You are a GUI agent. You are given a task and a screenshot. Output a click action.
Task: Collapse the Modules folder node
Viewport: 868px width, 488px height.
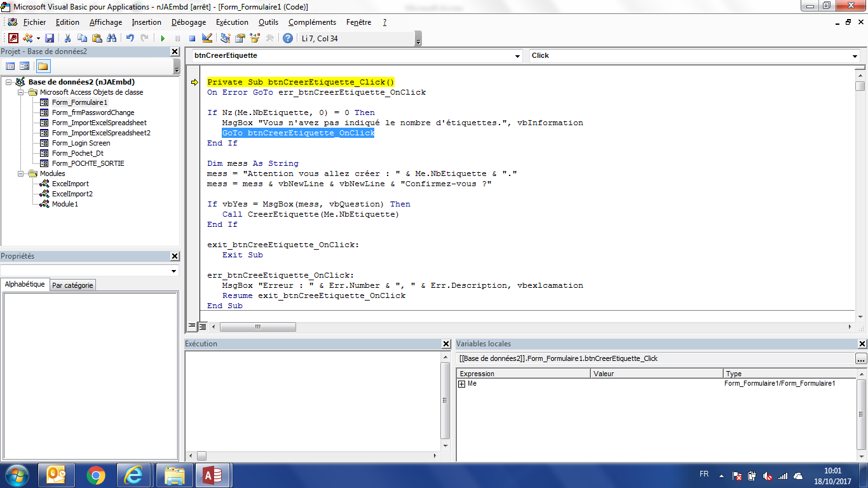coord(21,173)
